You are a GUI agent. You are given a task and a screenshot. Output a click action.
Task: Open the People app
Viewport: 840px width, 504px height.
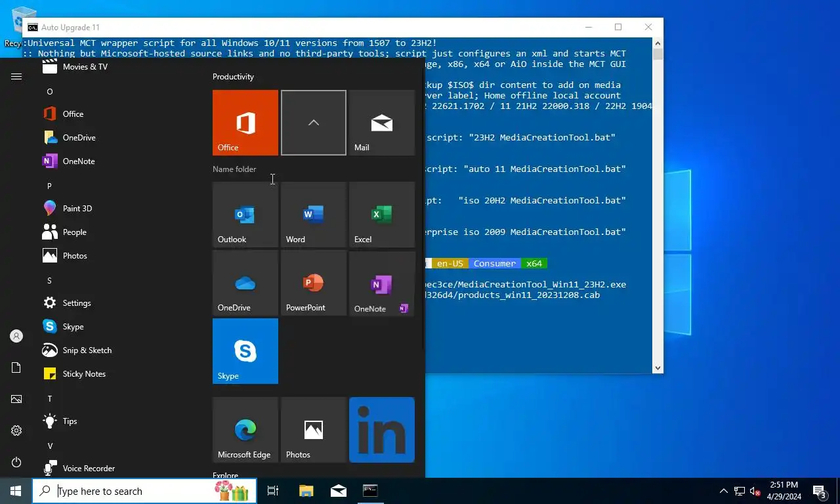pos(119,232)
